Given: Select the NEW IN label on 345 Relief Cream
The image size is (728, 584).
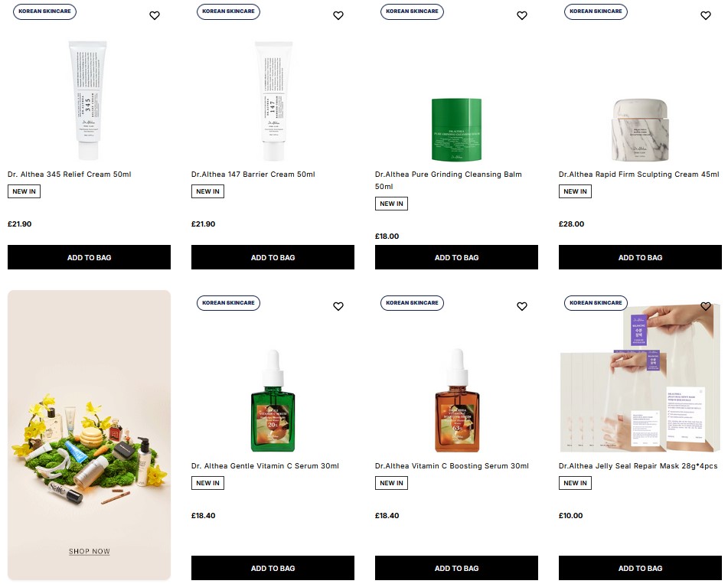Looking at the screenshot, I should click(x=24, y=191).
